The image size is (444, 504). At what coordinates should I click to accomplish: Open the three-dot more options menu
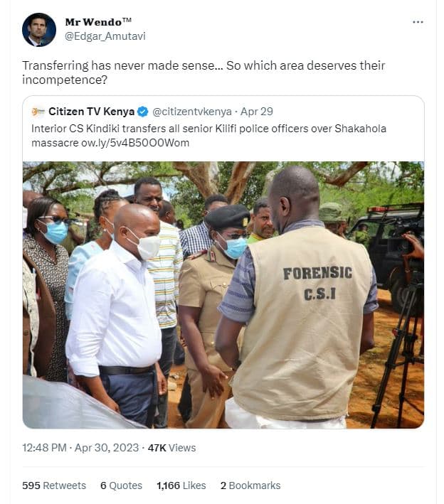click(418, 22)
